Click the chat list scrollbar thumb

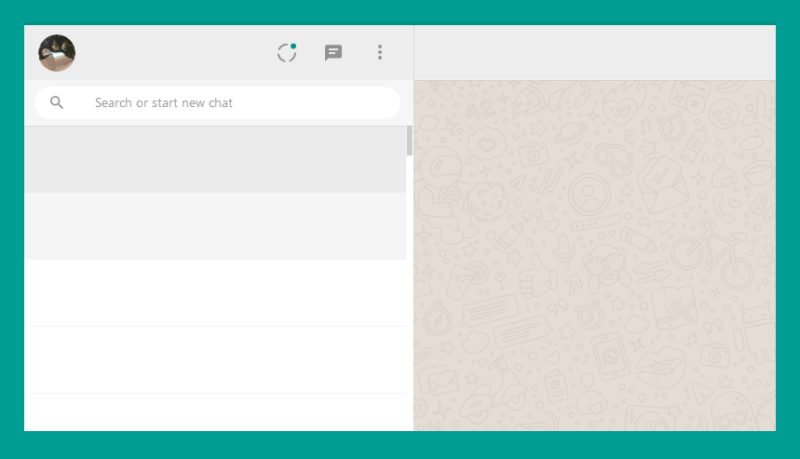point(409,141)
